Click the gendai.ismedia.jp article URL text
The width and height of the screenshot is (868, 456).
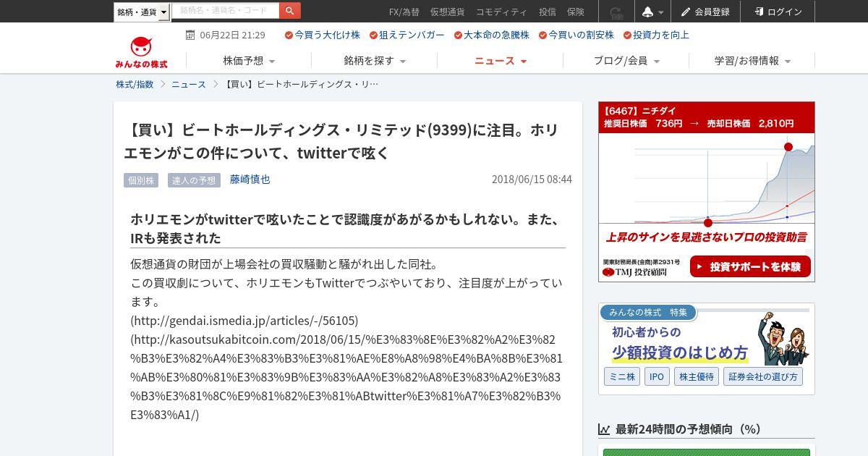[x=244, y=320]
